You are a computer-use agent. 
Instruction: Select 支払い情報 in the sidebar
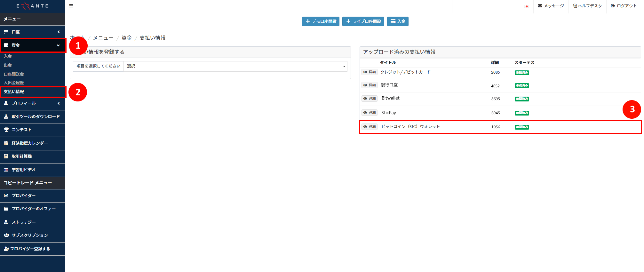tap(14, 92)
